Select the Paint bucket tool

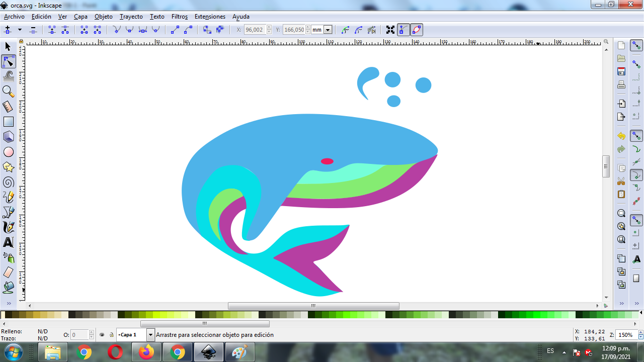tap(8, 288)
